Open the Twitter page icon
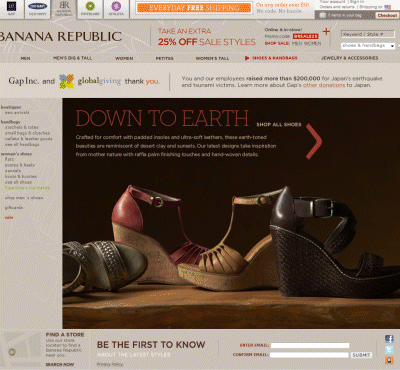 (389, 350)
